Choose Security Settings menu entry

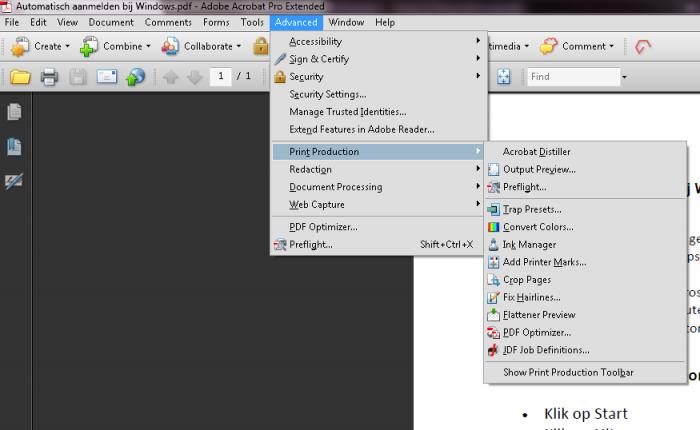click(378, 94)
